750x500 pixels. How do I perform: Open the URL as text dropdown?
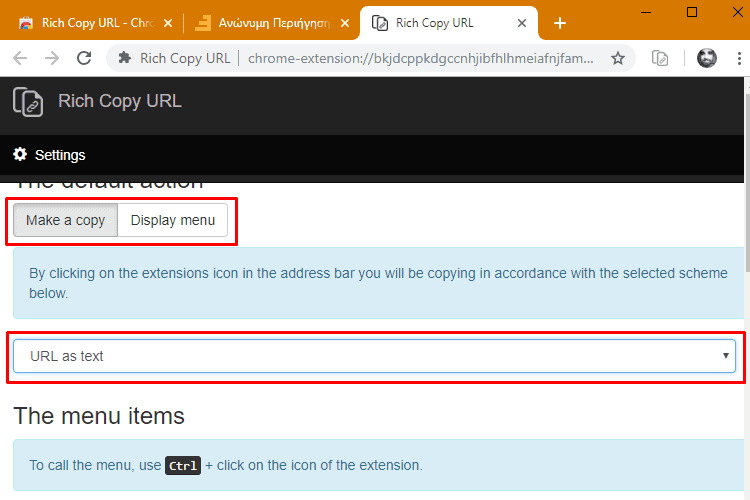coord(374,356)
